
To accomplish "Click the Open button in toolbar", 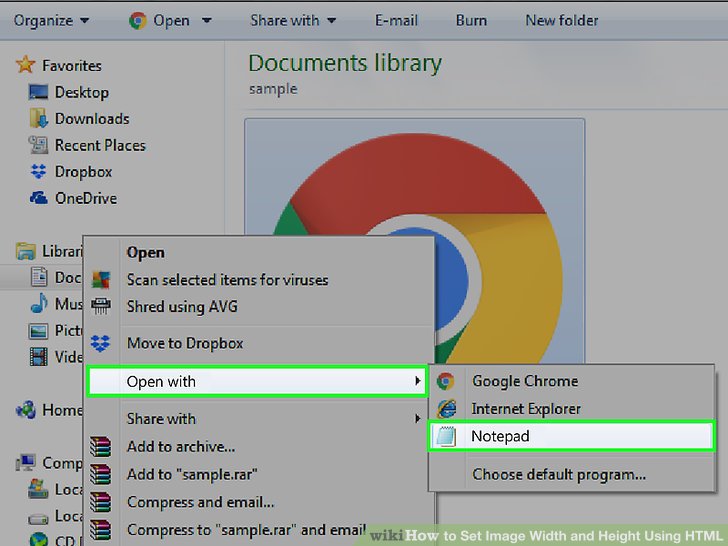I will tap(171, 20).
